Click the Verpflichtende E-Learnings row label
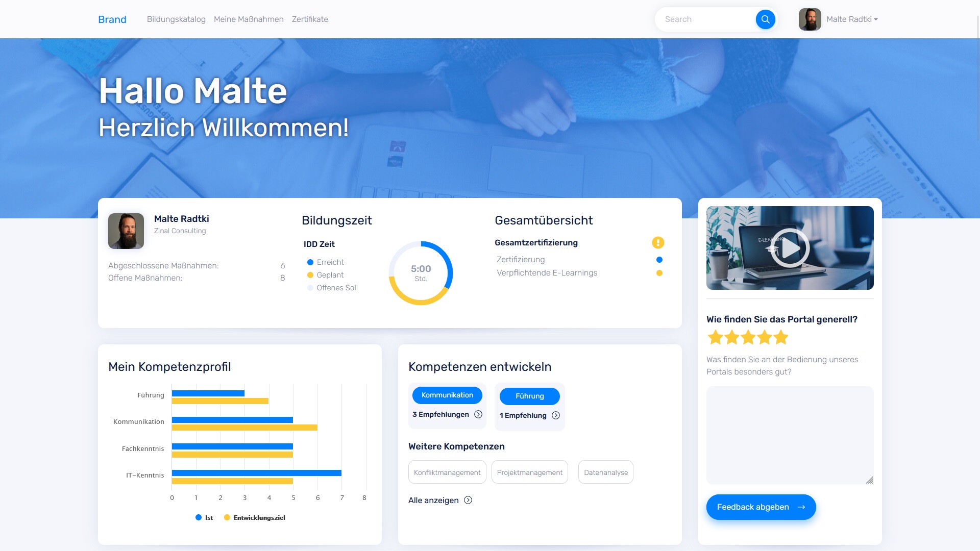The image size is (980, 551). (x=547, y=273)
